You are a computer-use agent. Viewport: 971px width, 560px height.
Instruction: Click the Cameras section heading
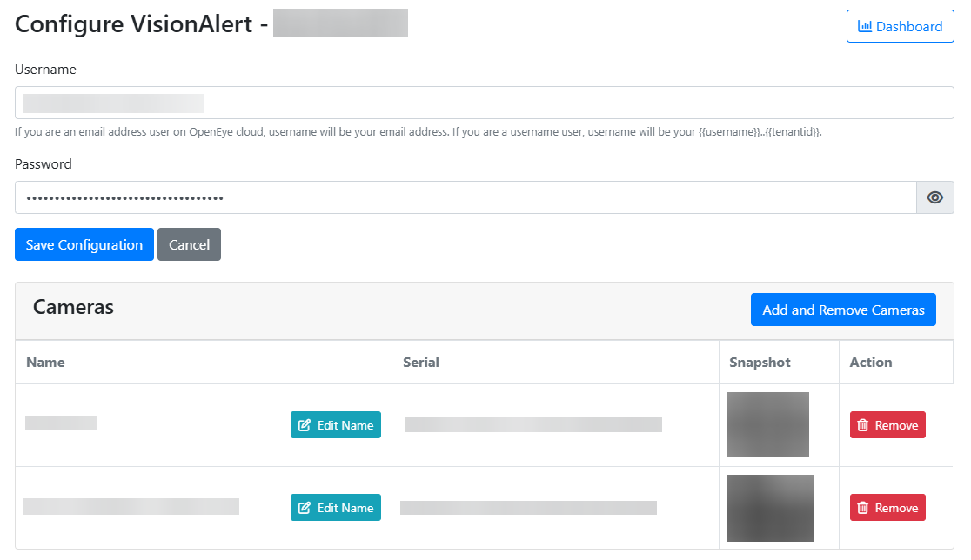73,307
